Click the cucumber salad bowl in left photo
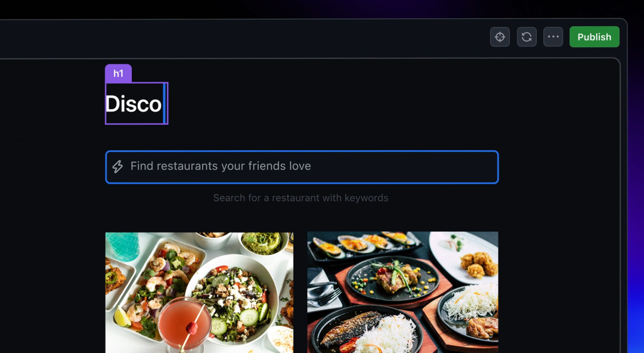 click(x=231, y=299)
